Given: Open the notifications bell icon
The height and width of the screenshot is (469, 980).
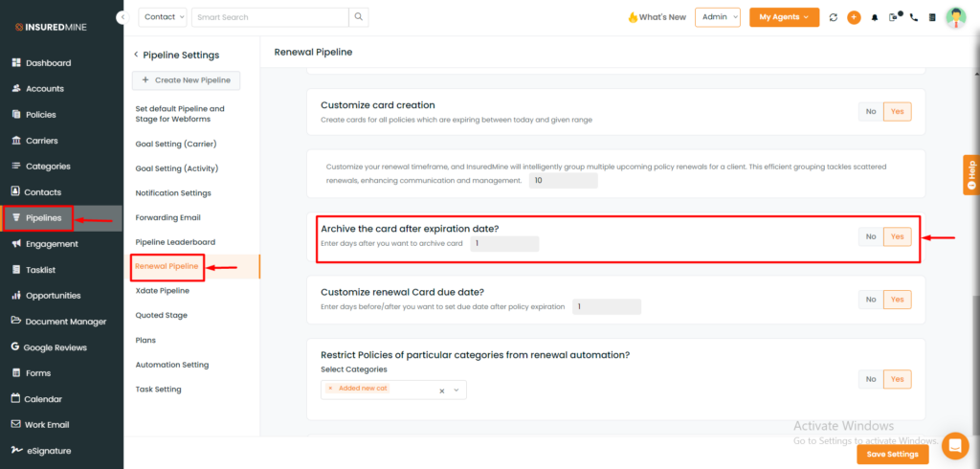Looking at the screenshot, I should click(x=875, y=17).
